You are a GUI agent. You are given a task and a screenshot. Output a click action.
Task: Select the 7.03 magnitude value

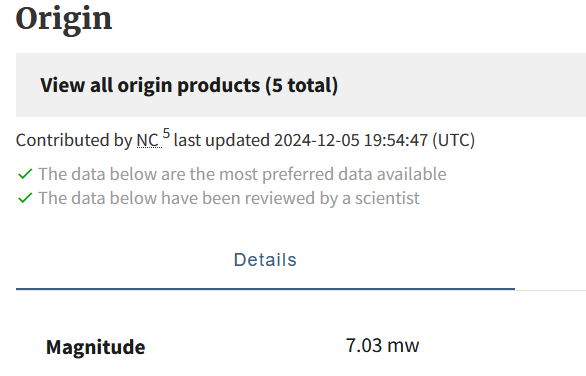click(364, 345)
